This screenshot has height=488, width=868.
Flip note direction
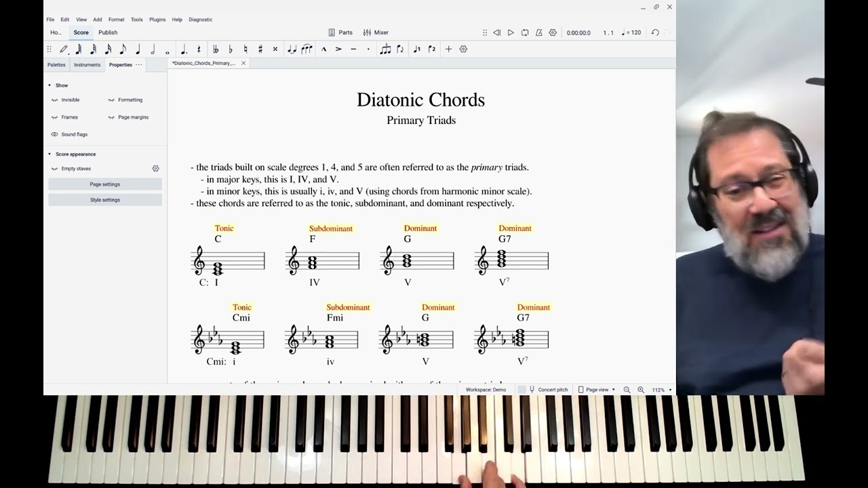coord(400,49)
